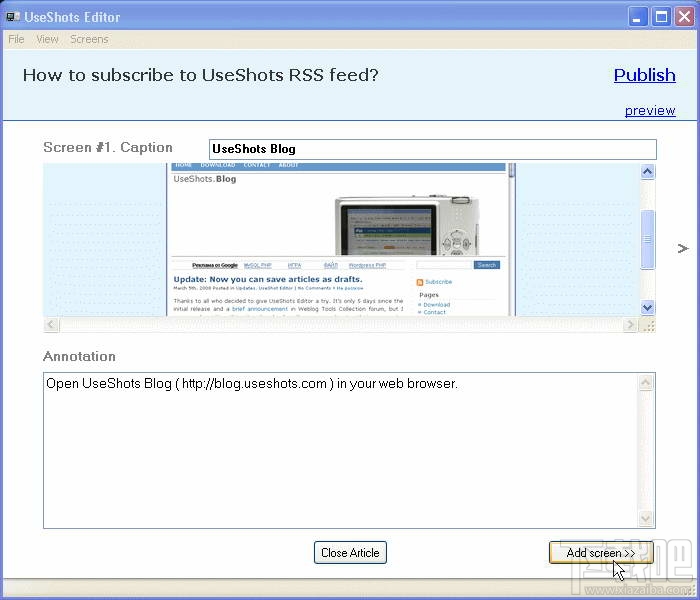Click the UseShots blog screenshot thumbnail
The image size is (700, 600).
click(341, 240)
